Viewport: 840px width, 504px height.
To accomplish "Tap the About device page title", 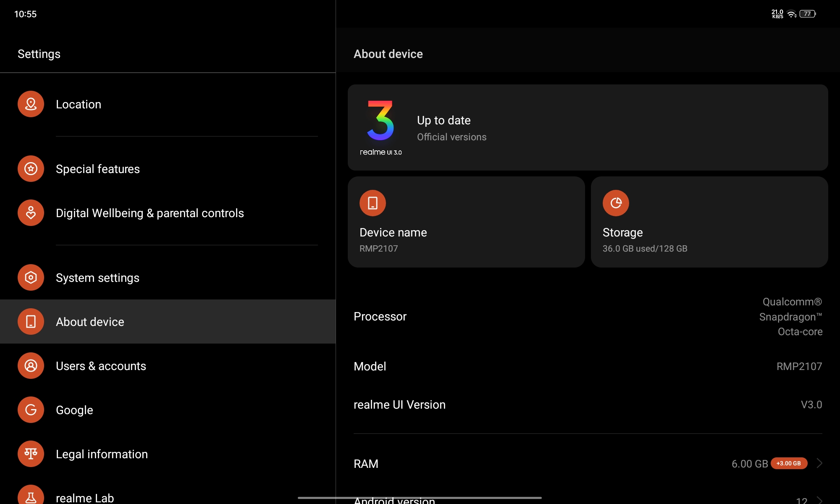I will tap(388, 54).
